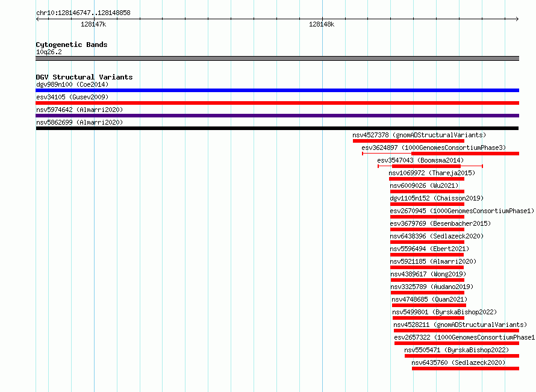This screenshot has width=536, height=392.
Task: Click nsv5499801 (ByrskaBishop2022) variant label
Action: point(444,312)
